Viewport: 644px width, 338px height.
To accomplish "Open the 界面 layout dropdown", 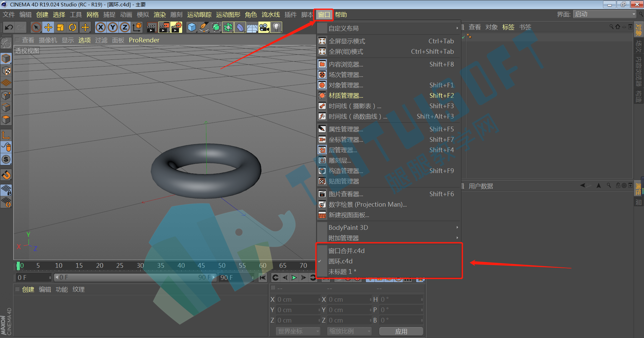I will pos(605,14).
